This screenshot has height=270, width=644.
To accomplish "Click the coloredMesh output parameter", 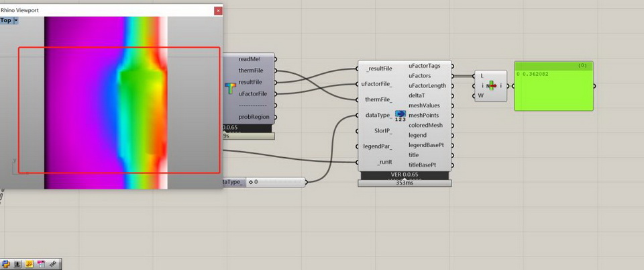I will coord(425,125).
